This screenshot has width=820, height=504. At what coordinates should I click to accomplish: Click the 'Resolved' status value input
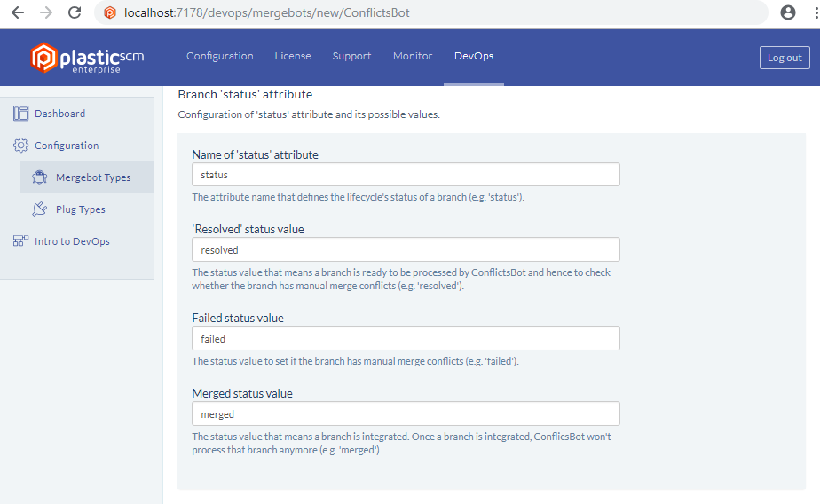coord(406,250)
